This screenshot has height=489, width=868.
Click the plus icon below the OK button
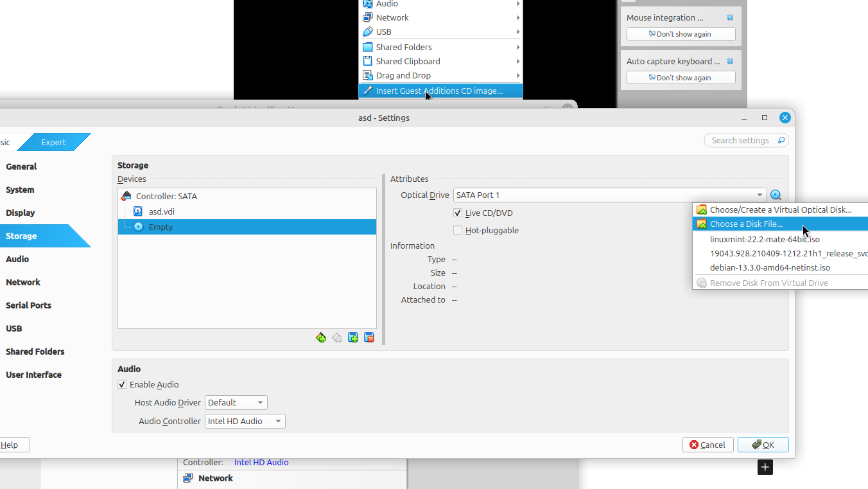click(x=765, y=467)
